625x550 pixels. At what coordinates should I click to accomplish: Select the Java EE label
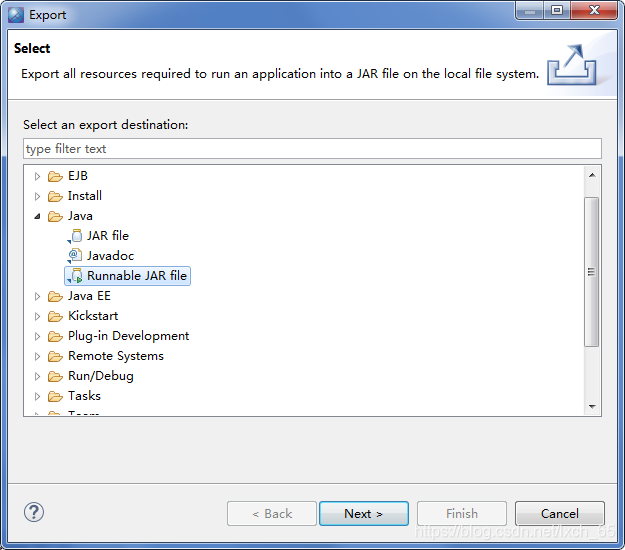coord(89,296)
